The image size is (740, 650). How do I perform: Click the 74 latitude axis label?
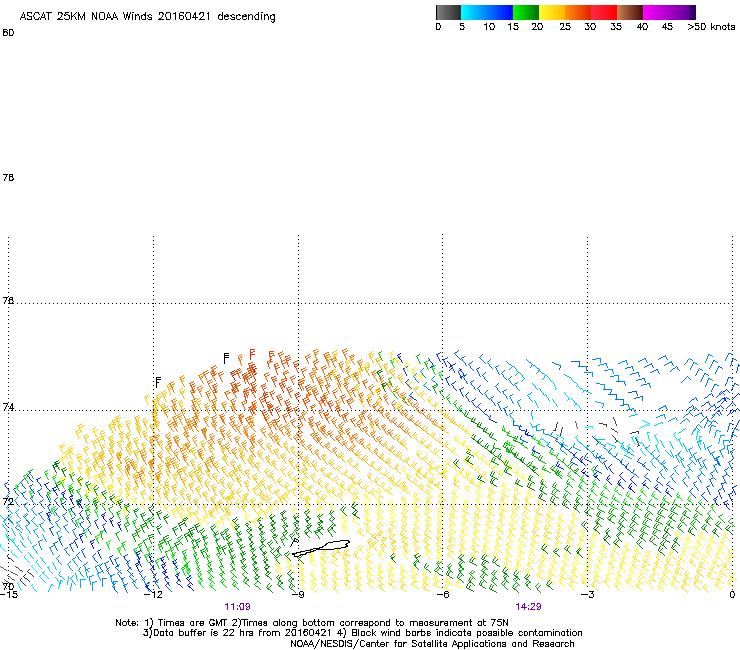pos(8,407)
